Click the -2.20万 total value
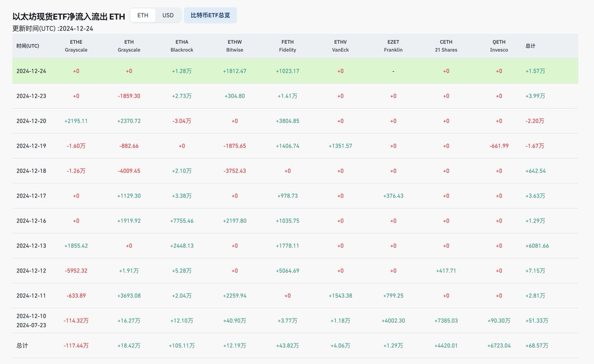 [535, 121]
